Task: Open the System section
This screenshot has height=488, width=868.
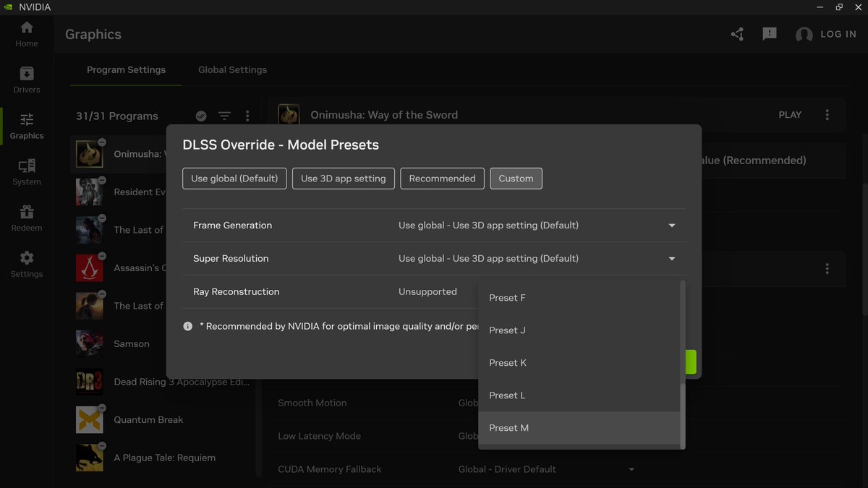Action: [x=27, y=173]
